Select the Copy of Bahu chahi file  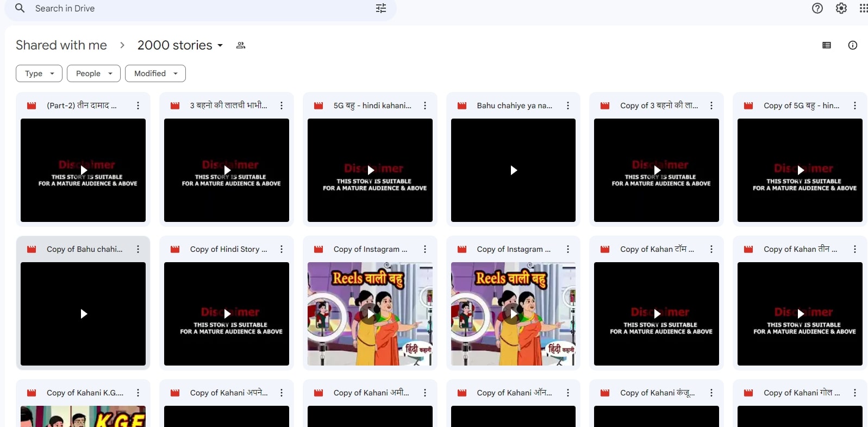point(84,249)
